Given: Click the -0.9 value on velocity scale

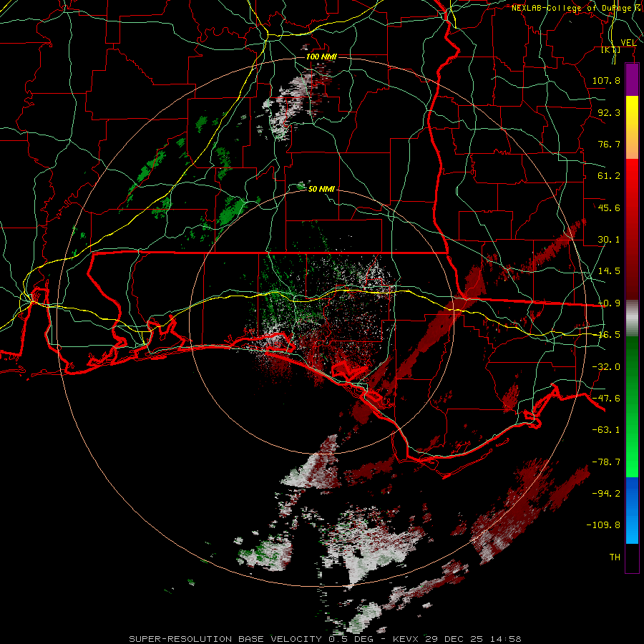Looking at the screenshot, I should [x=609, y=303].
